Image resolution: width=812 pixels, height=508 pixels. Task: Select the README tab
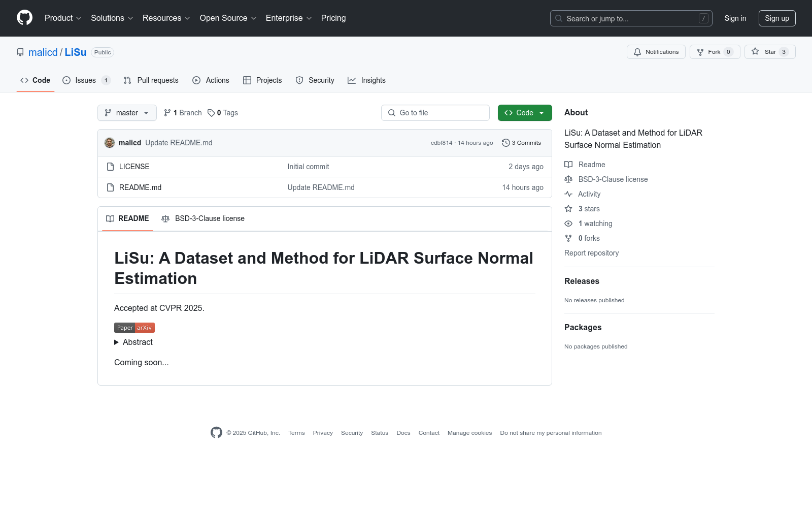pos(127,218)
